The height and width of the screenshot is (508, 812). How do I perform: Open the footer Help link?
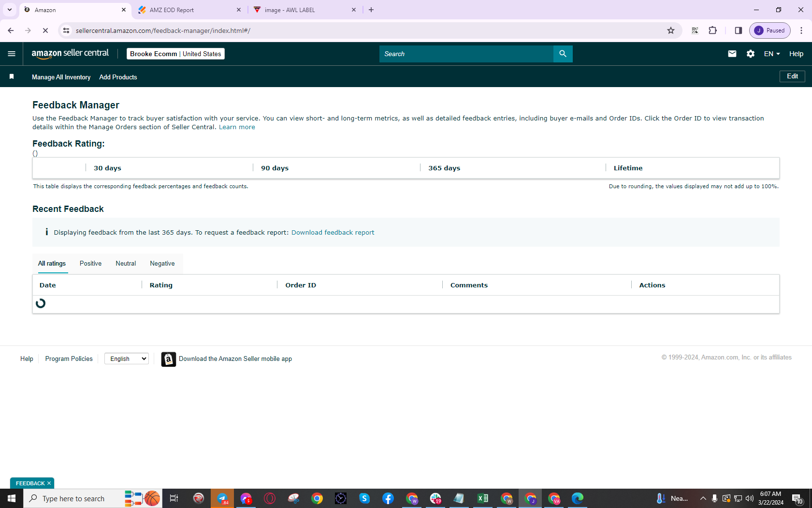[27, 359]
